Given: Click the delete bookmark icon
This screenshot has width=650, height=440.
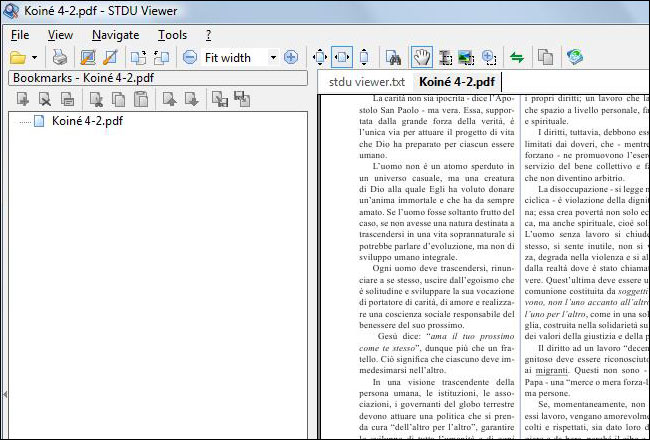Looking at the screenshot, I should tap(44, 98).
